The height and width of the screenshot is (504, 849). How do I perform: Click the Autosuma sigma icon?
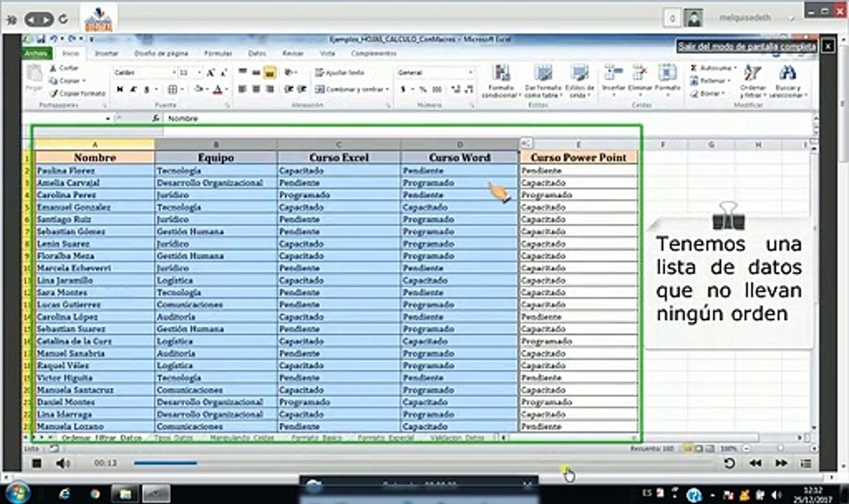pyautogui.click(x=693, y=69)
